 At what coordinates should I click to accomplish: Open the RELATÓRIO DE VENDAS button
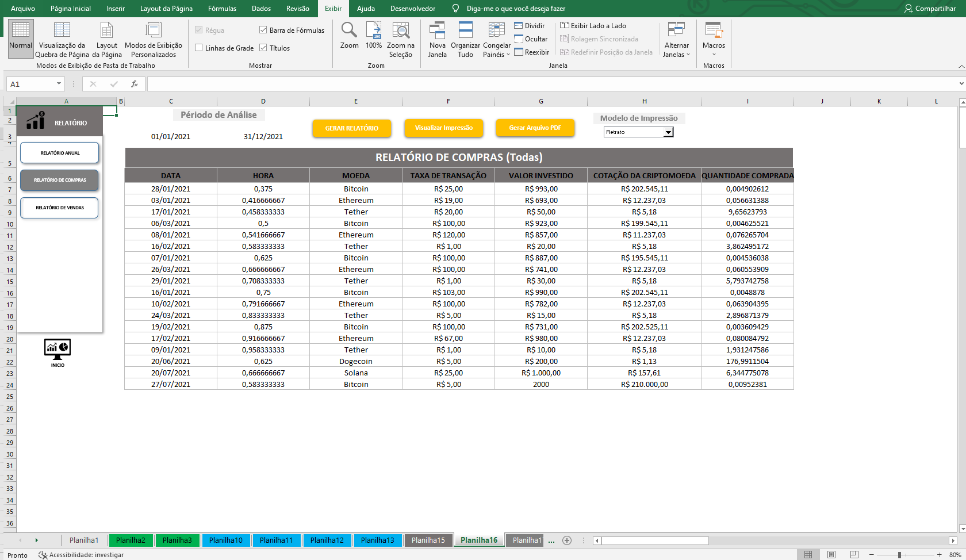[x=60, y=208]
